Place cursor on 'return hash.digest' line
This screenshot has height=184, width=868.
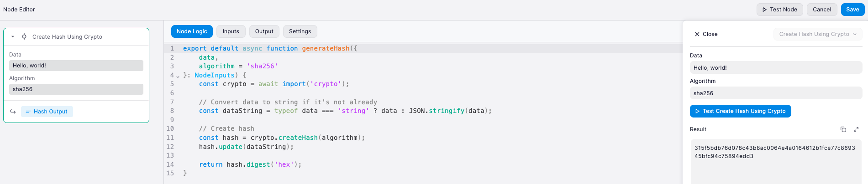tap(250, 164)
